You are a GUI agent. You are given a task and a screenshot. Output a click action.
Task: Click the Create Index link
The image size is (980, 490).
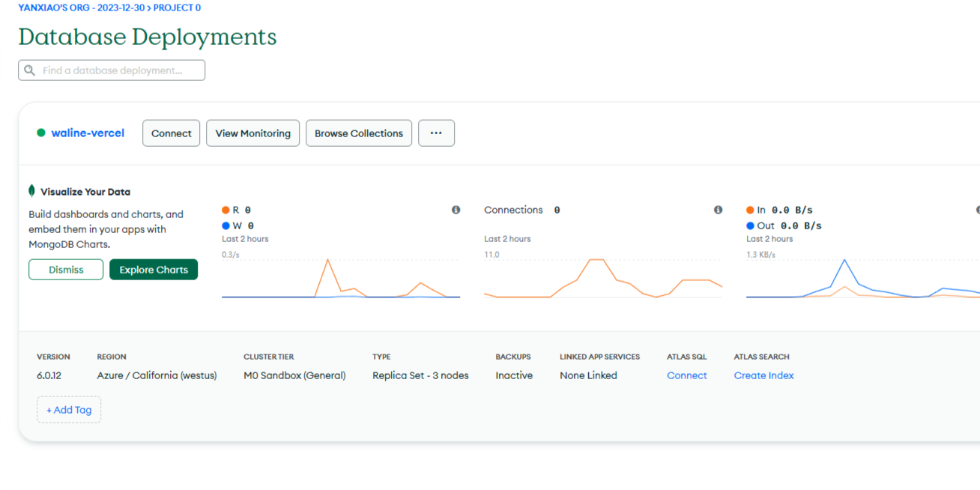click(x=763, y=375)
